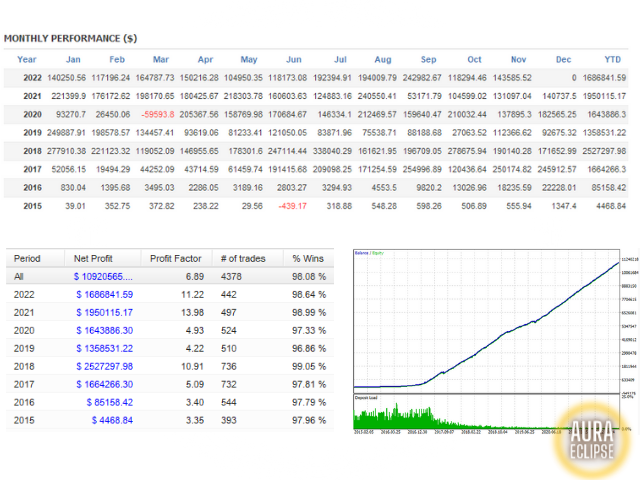Click the YTD column header

[x=615, y=59]
